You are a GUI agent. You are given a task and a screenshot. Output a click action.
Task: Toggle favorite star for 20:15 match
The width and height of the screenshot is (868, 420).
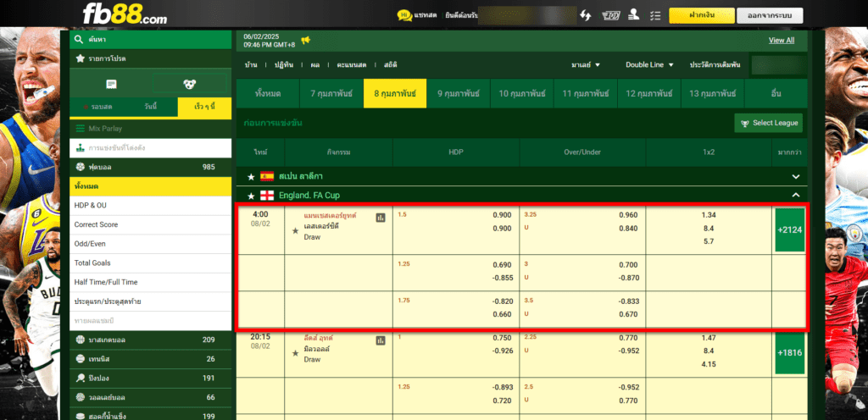tap(296, 352)
